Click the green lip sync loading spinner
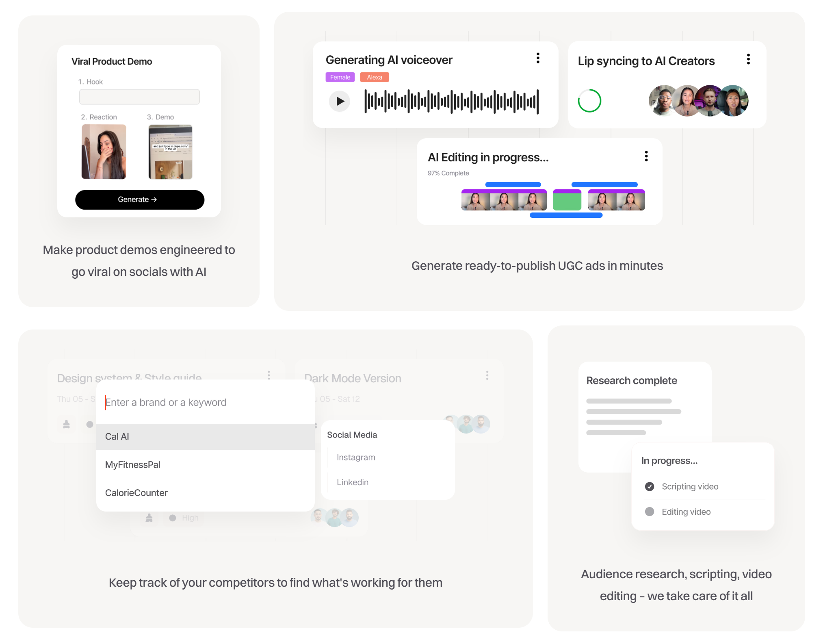The width and height of the screenshot is (823, 644). pos(589,101)
